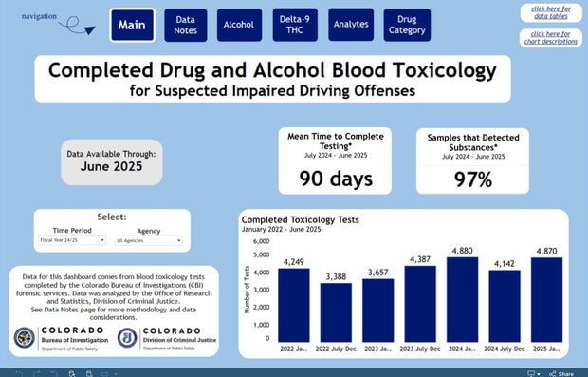Open the Drug Category page

tap(407, 25)
